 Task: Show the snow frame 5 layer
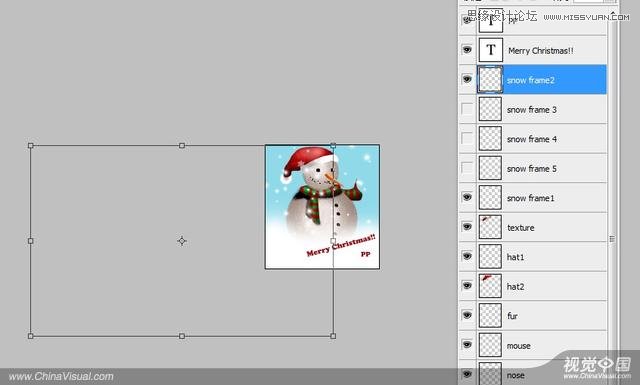[x=467, y=168]
